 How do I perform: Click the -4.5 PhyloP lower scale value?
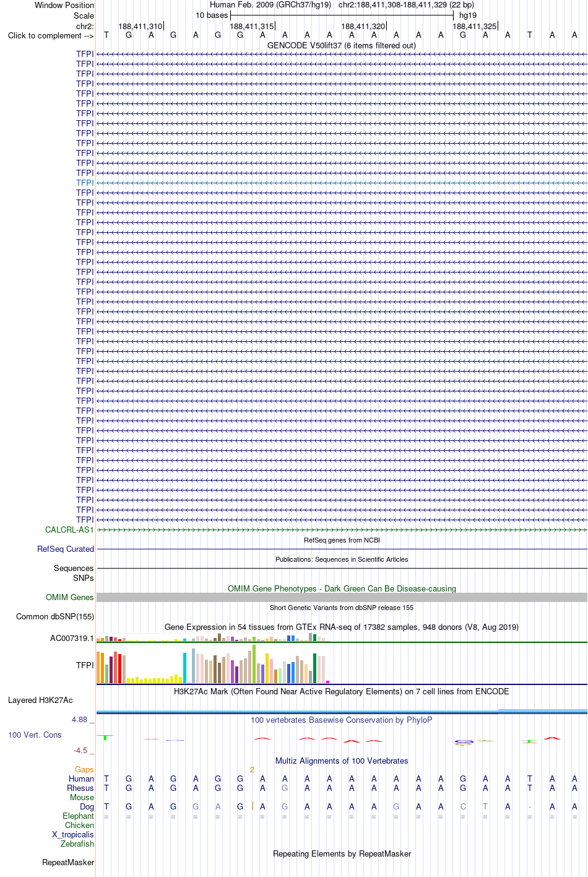click(84, 750)
